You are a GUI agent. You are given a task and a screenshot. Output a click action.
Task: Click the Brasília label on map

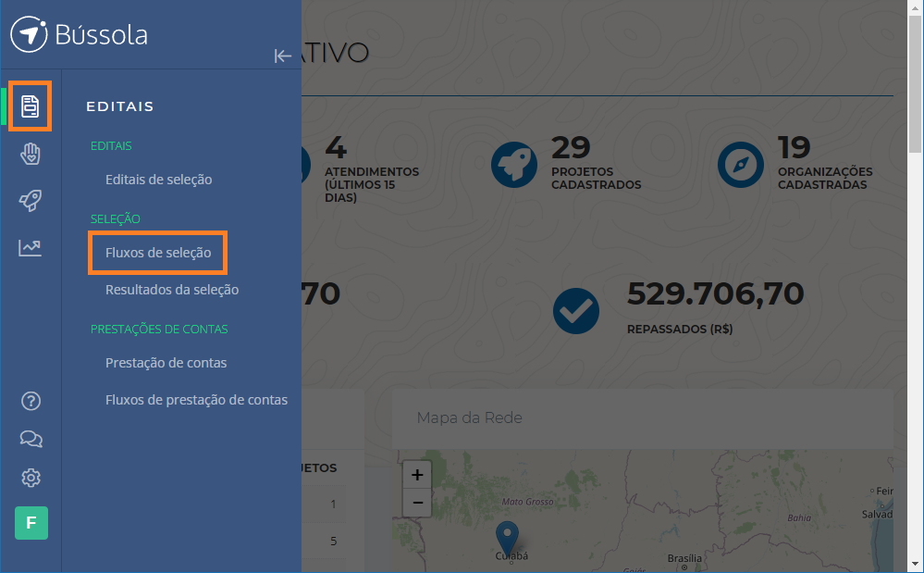tap(684, 558)
